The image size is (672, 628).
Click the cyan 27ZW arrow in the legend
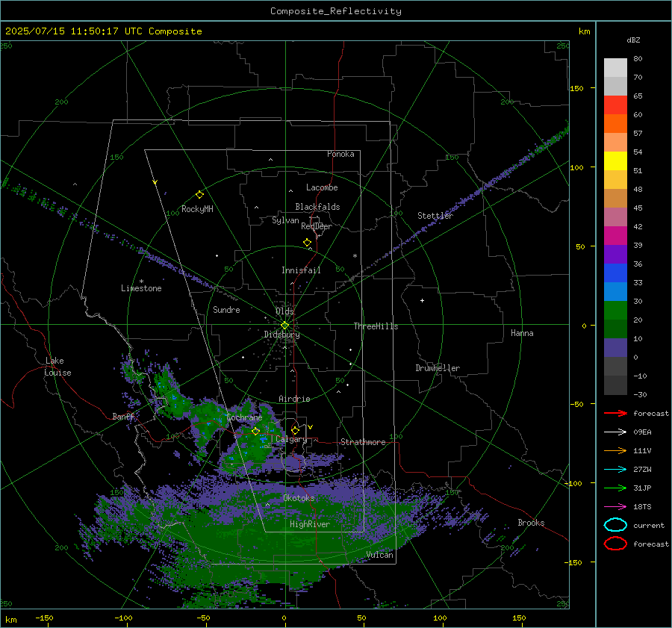615,470
